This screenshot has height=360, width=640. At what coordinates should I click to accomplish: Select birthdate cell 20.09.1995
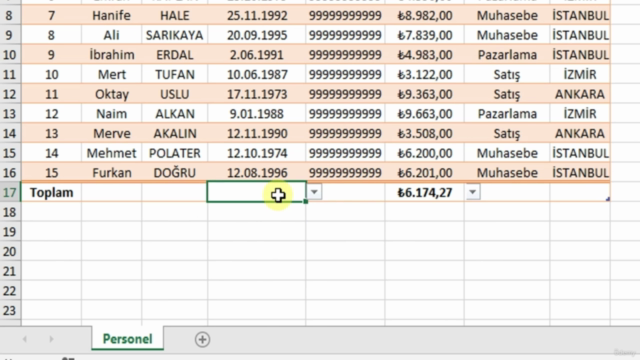click(256, 35)
